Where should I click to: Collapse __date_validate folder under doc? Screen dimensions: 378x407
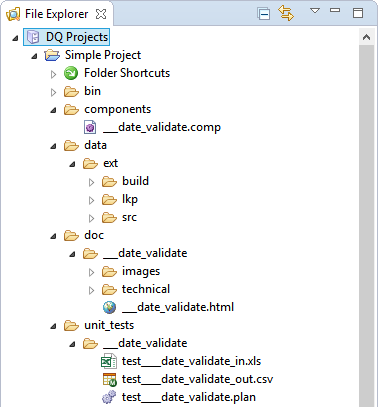pyautogui.click(x=72, y=254)
